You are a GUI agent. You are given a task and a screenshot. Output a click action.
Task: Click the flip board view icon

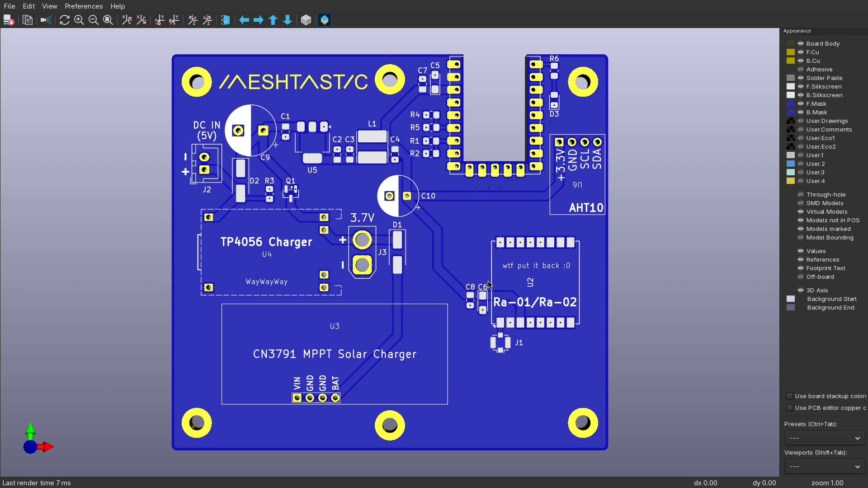pos(225,20)
